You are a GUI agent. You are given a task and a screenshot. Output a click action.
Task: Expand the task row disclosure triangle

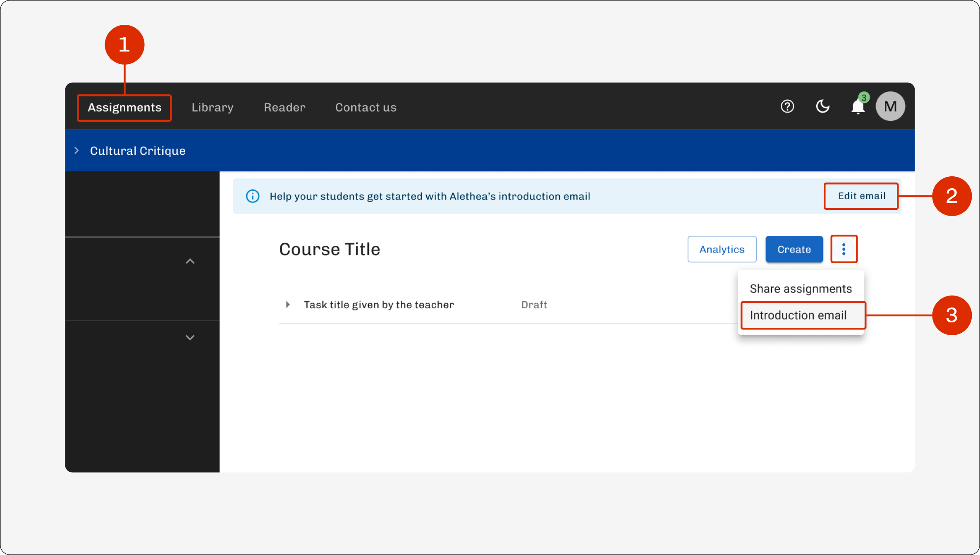pos(288,305)
